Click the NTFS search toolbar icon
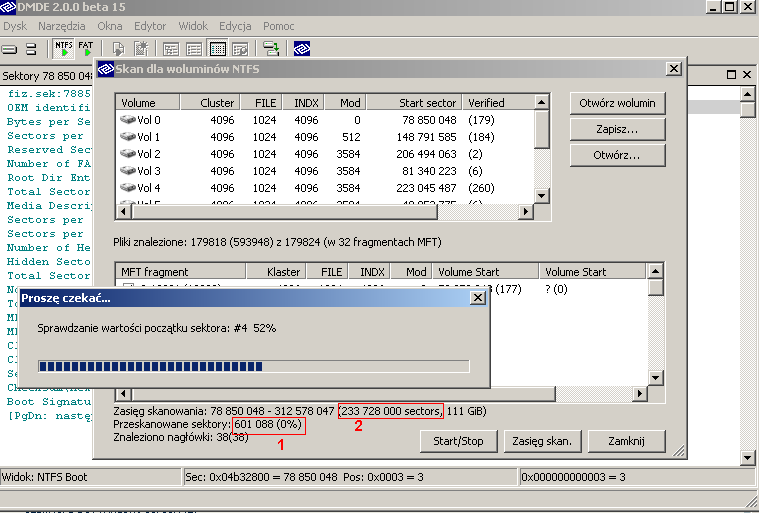759x513 pixels. click(64, 48)
